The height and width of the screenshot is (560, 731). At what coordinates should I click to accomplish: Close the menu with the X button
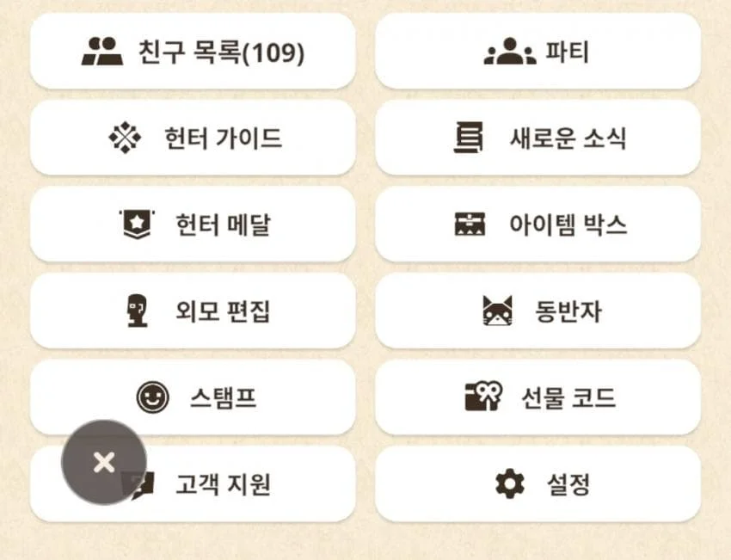[x=104, y=462]
